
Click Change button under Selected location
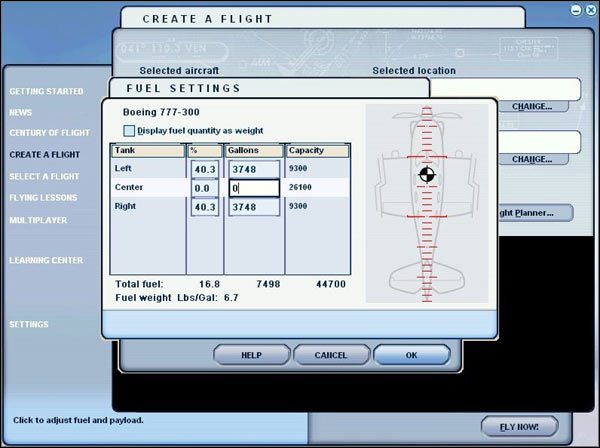pyautogui.click(x=532, y=106)
